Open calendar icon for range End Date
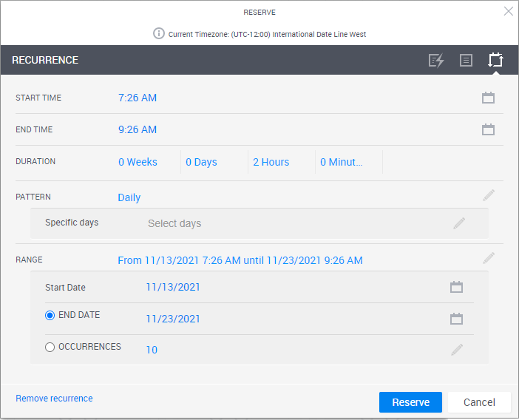 pos(456,319)
